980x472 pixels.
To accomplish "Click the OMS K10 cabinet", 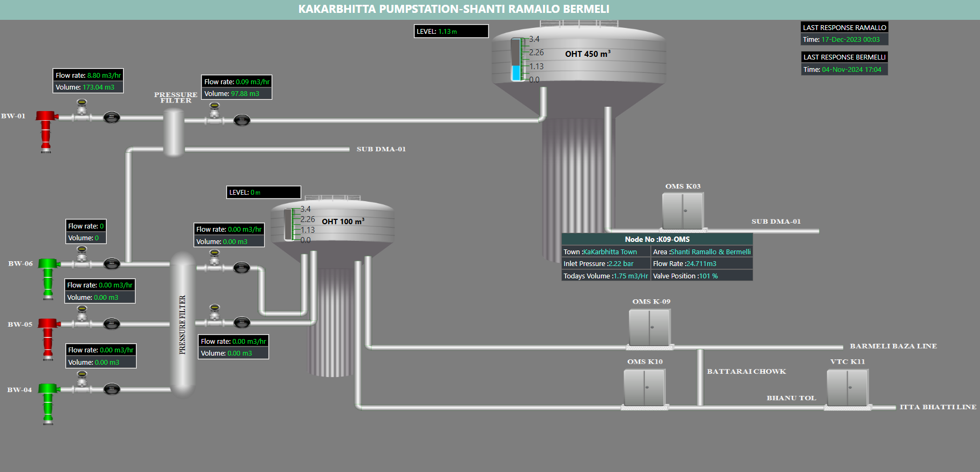I will pyautogui.click(x=644, y=387).
